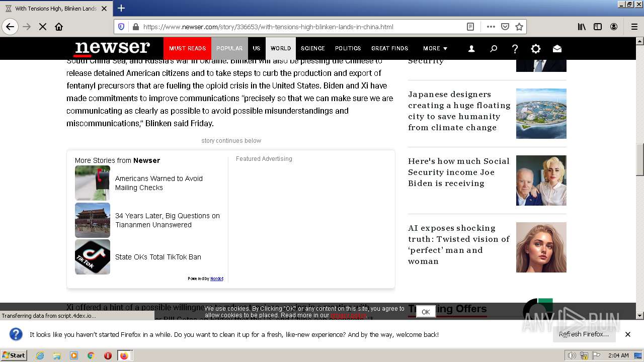Image resolution: width=644 pixels, height=362 pixels.
Task: Toggle the sidebar icon
Action: pyautogui.click(x=598, y=27)
